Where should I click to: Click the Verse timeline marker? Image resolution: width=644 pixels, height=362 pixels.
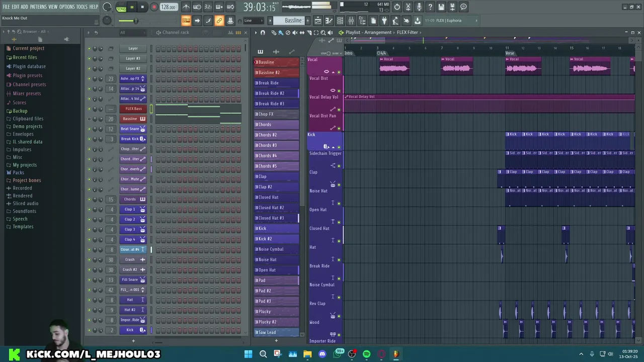pos(510,53)
